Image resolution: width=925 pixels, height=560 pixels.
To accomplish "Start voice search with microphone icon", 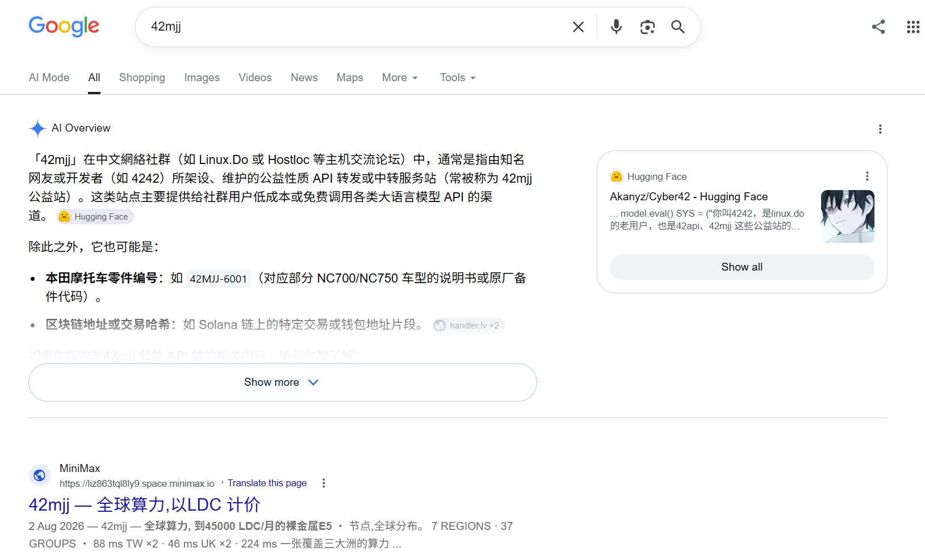I will point(616,27).
